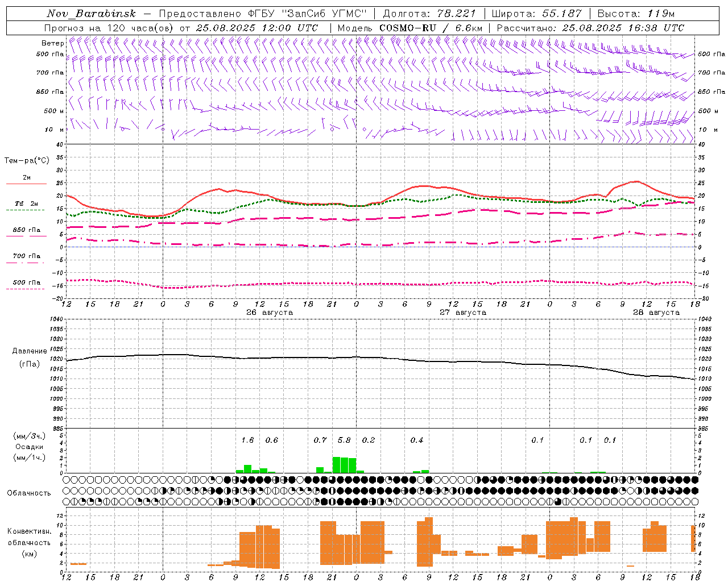This screenshot has width=728, height=582.
Task: Click the 0.6 precipitation amount
Action: coord(272,440)
